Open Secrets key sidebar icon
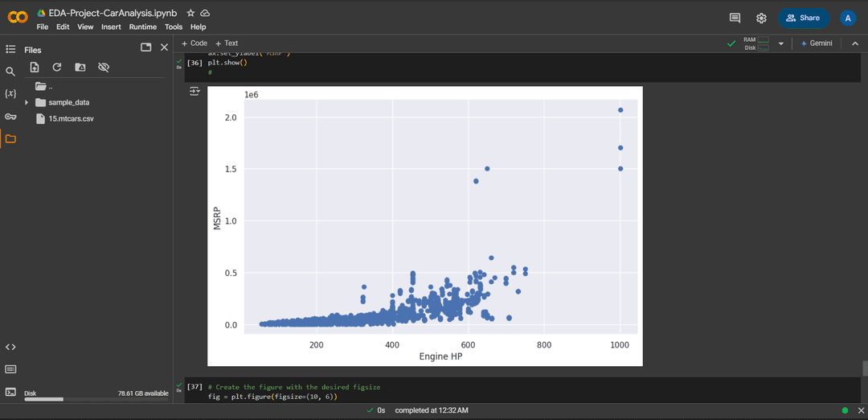The height and width of the screenshot is (420, 868). [x=10, y=117]
